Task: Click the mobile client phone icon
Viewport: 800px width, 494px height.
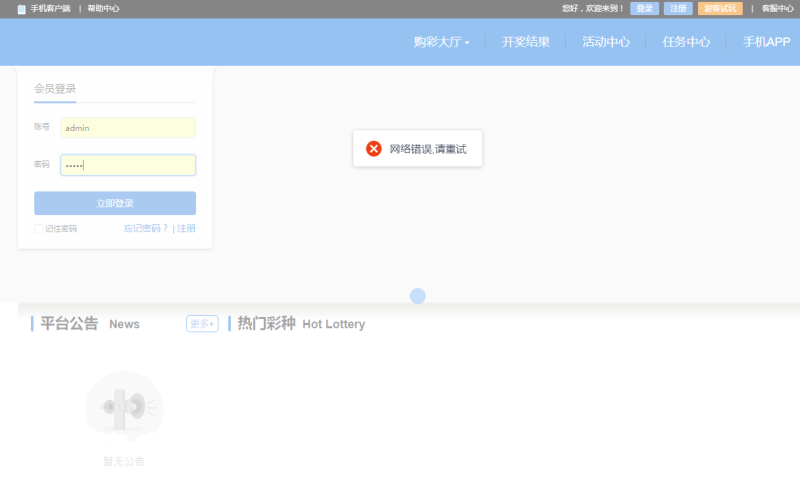Action: point(22,9)
